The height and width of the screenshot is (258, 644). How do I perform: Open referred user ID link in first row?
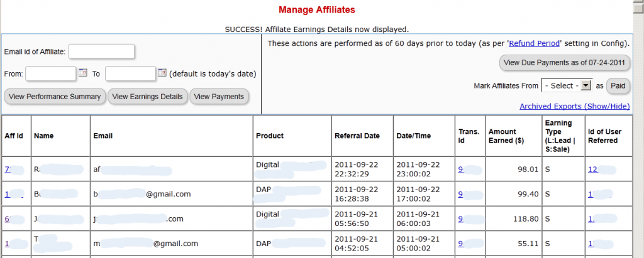point(592,169)
